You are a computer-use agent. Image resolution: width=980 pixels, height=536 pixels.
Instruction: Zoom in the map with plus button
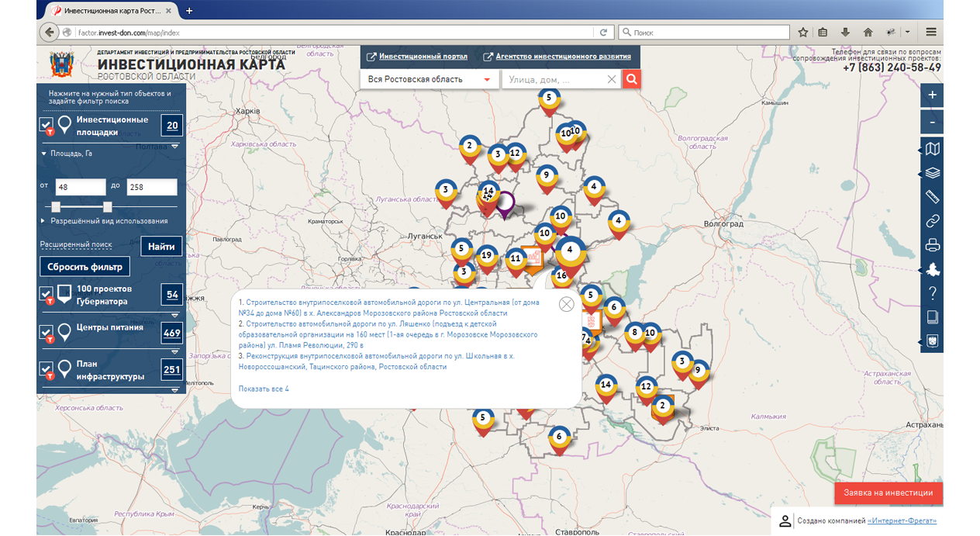pos(932,95)
